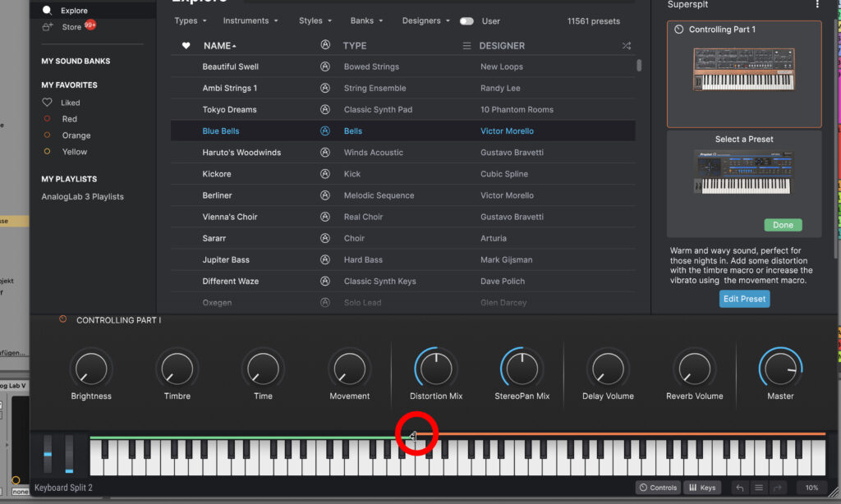Viewport: 841px width, 504px height.
Task: Click the Arturia icon in the Kickore row
Action: click(325, 174)
